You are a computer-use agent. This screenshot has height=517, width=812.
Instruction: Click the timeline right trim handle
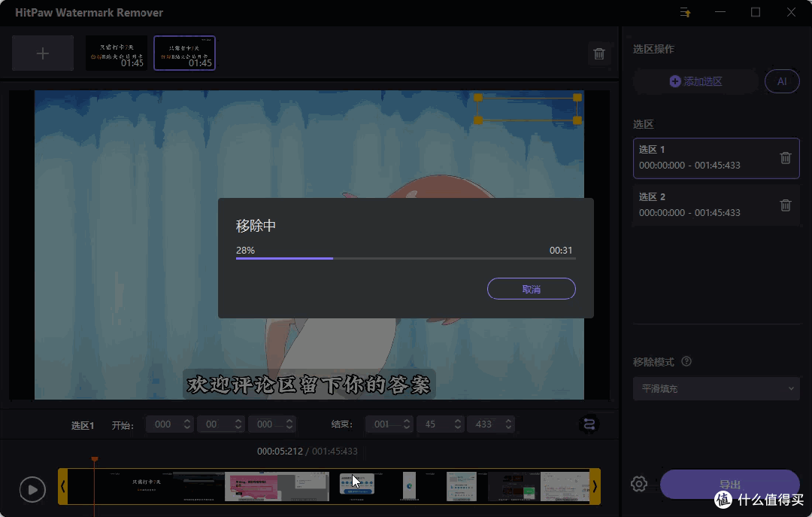(x=595, y=486)
